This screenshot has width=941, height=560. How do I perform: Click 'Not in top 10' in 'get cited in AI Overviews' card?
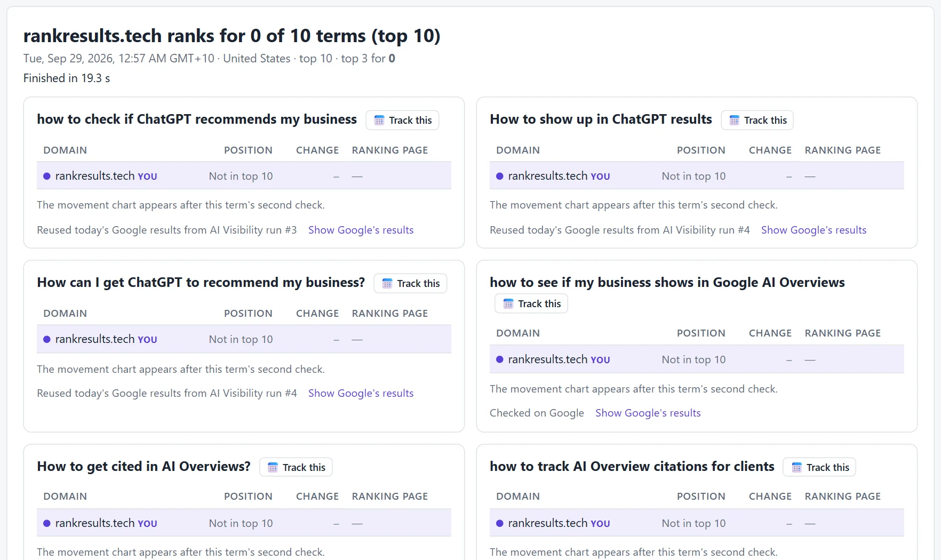[241, 523]
